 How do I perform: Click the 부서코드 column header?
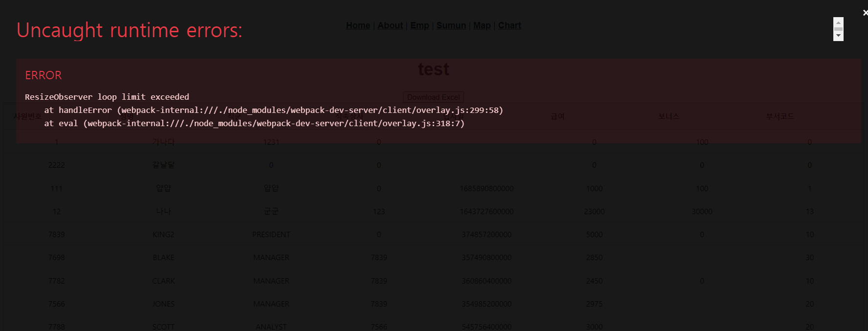coord(780,116)
